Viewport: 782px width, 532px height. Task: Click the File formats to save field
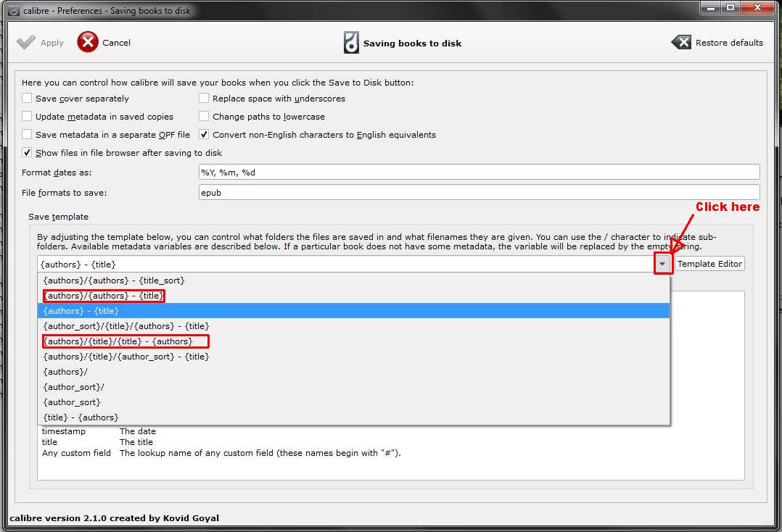[479, 193]
